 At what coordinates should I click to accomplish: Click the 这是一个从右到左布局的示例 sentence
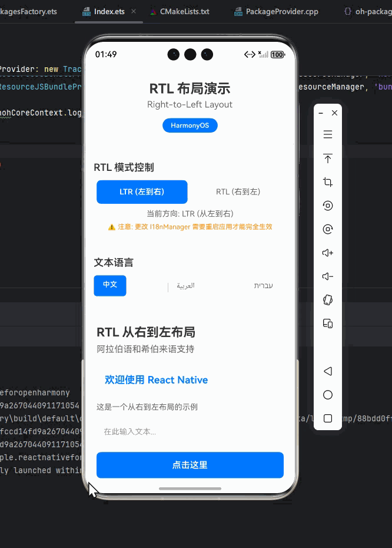[x=147, y=407]
